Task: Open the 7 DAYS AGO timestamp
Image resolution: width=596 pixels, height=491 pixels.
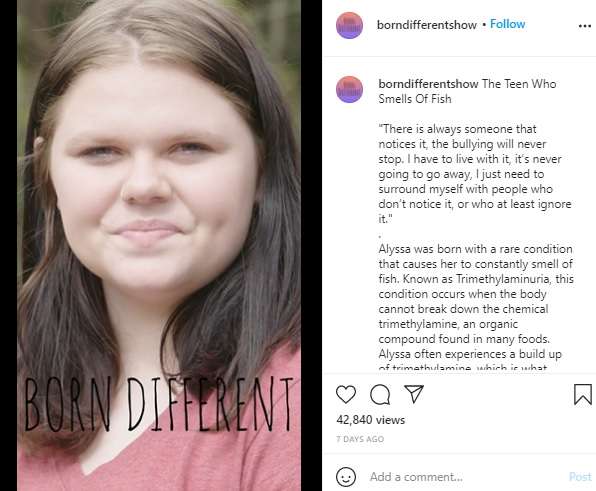Action: (x=360, y=439)
